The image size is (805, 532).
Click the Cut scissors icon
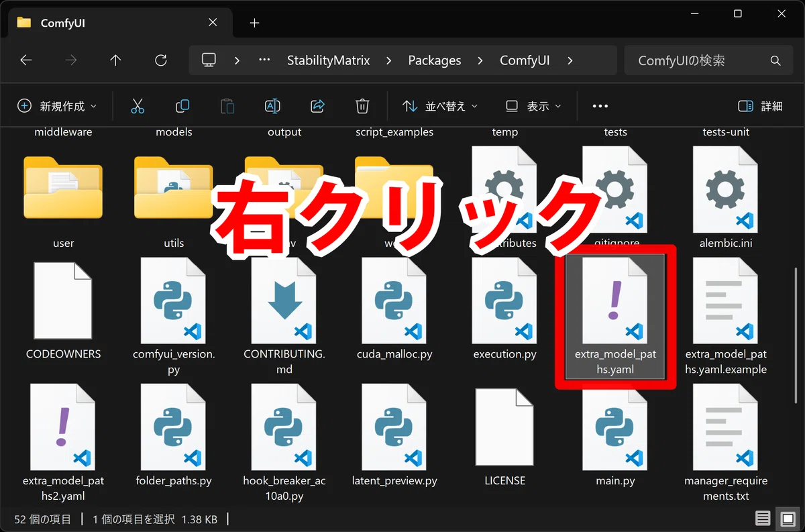[x=138, y=106]
